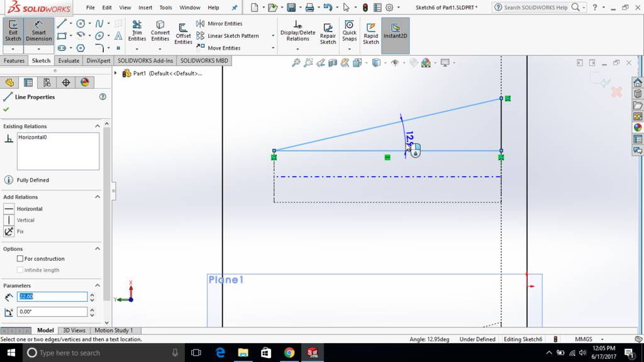The image size is (644, 362).
Task: Open the Exit Sketch dropdown arrow
Action: pyautogui.click(x=13, y=49)
